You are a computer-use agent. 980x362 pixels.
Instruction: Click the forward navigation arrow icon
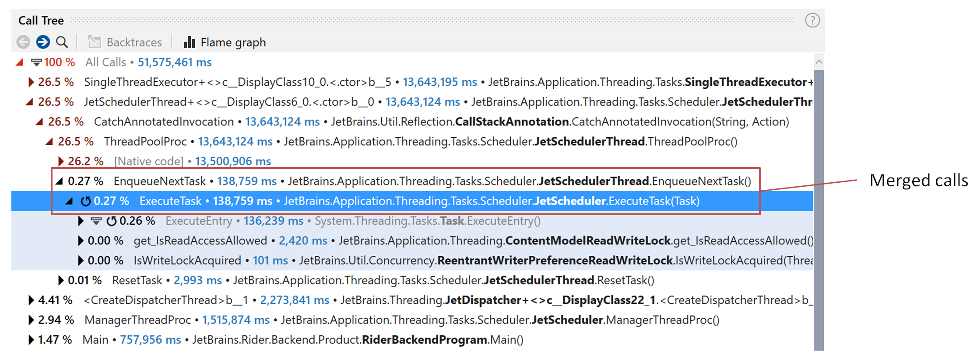coord(43,42)
